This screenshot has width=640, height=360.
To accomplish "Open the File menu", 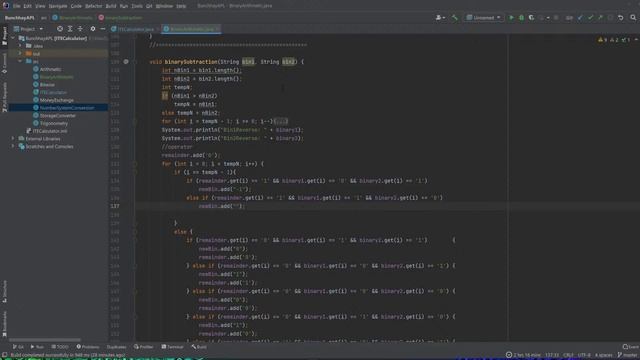I will [x=16, y=6].
